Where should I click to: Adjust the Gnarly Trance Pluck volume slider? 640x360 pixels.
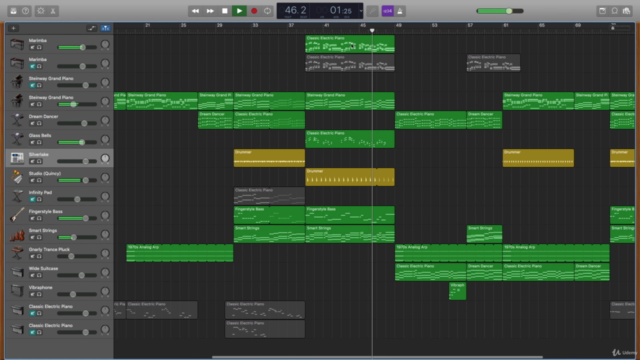77,256
